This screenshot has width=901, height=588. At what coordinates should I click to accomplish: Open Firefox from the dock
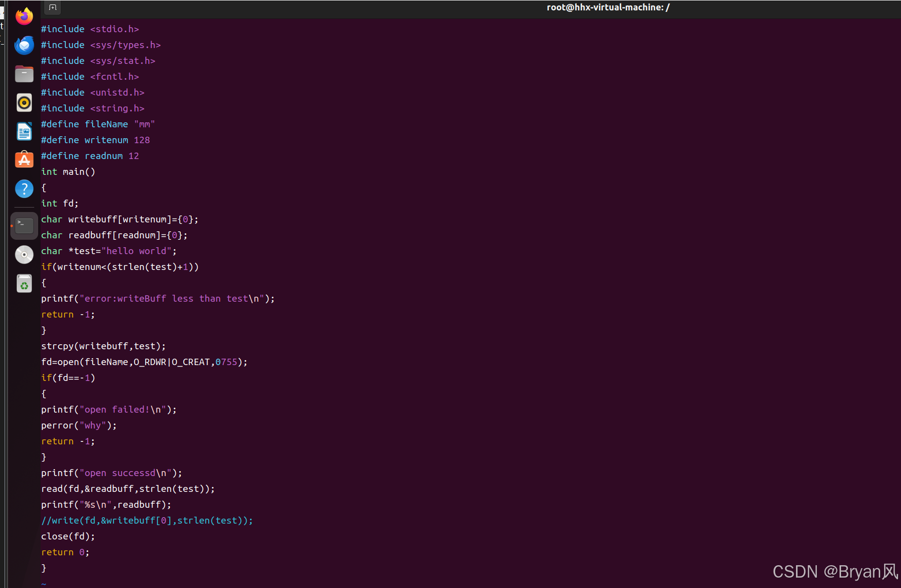[x=24, y=16]
